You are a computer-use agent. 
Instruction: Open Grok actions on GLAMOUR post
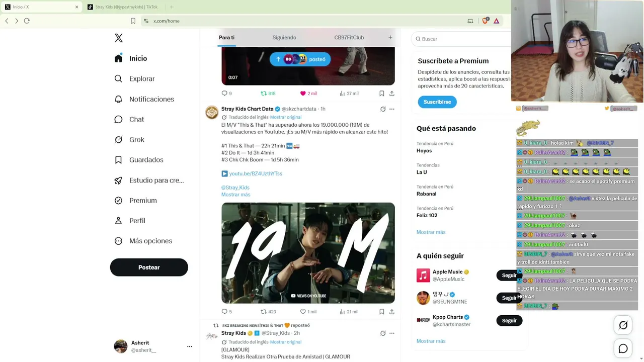point(383,333)
